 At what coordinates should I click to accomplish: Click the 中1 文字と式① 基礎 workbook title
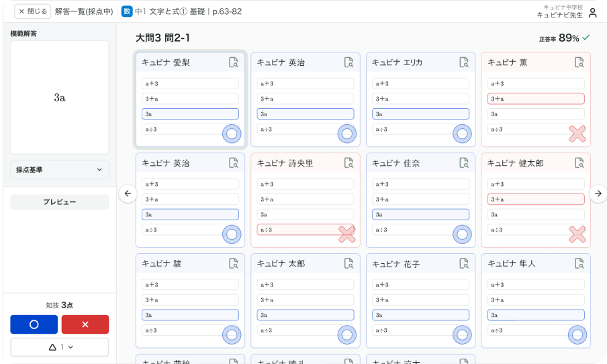pos(170,11)
